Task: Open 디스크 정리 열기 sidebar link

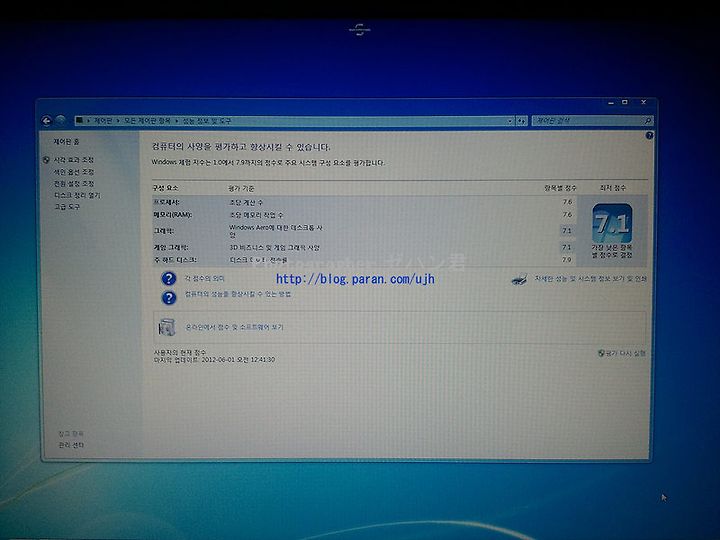Action: point(77,195)
